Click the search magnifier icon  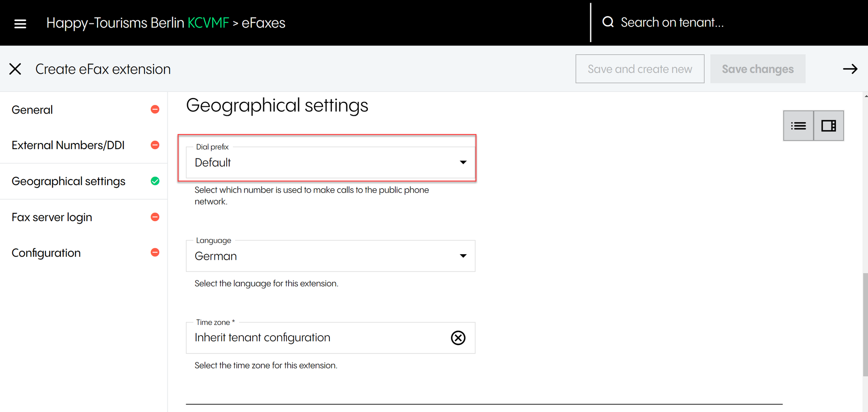click(608, 22)
